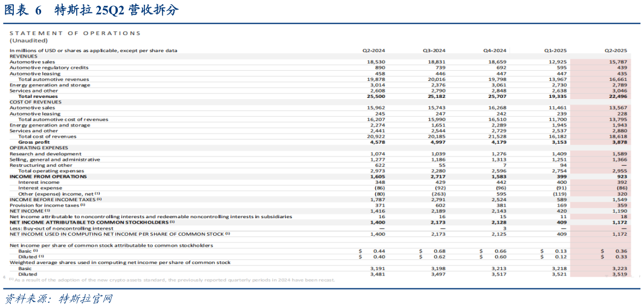
Task: Click the Q2-2025 total revenues value 22,496
Action: coord(617,97)
